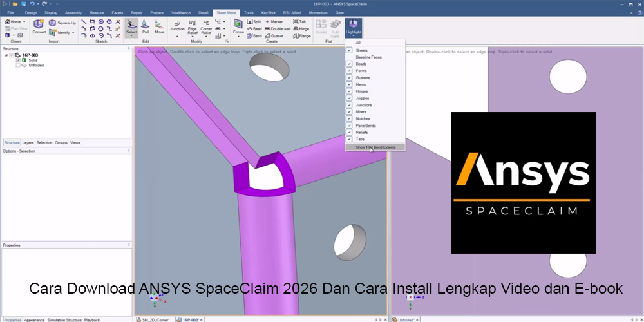Click Baseline Faces in the Highlight menu

[x=369, y=57]
